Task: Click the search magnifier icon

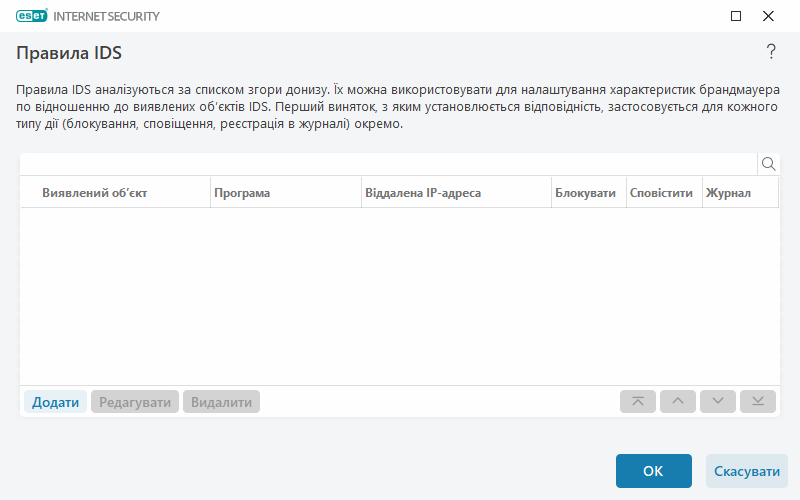Action: (x=768, y=164)
